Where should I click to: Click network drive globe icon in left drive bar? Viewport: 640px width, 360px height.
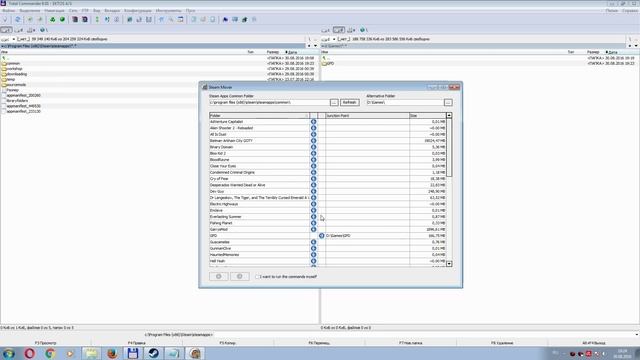42,30
